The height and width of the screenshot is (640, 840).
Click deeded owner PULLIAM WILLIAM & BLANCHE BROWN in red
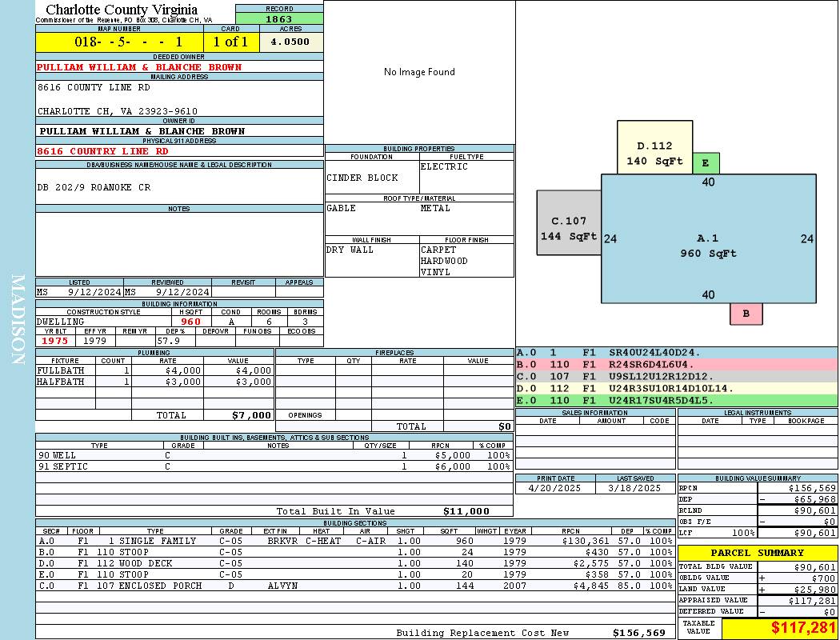[139, 67]
